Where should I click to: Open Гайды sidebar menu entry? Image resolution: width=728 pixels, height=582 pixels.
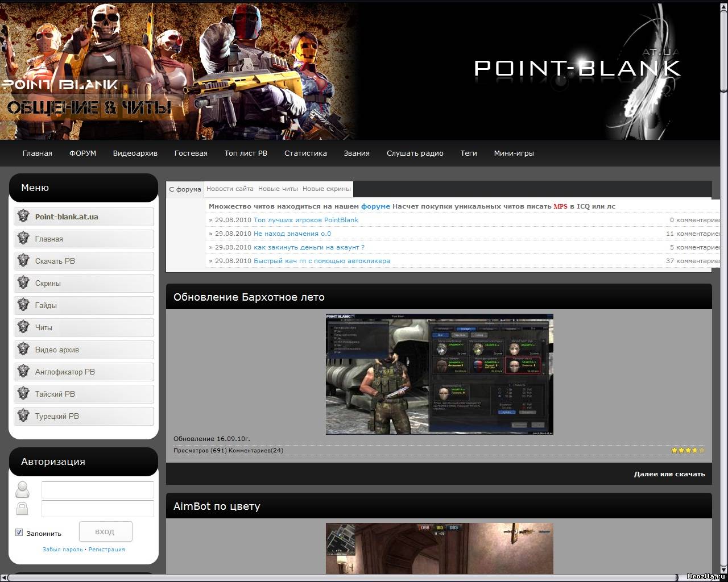point(84,305)
